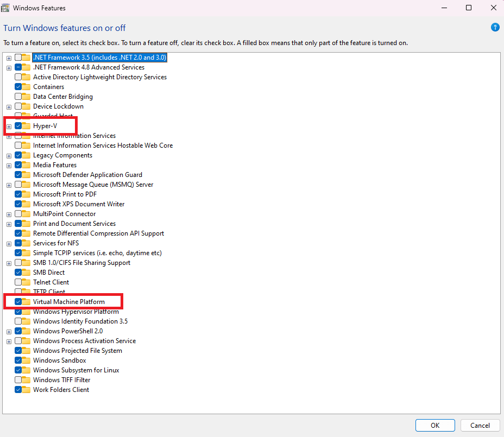This screenshot has width=504, height=437.
Task: Uncheck Virtual Machine Platform checkbox
Action: [18, 302]
